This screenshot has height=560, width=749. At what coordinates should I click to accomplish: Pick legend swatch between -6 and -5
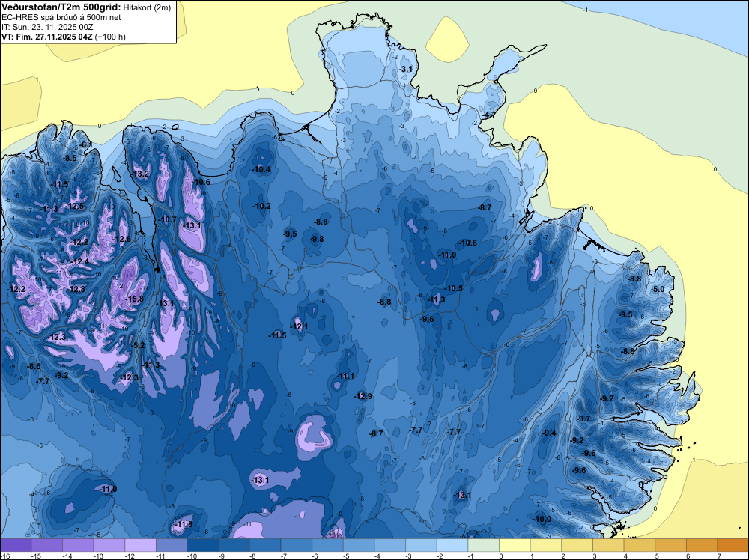(328, 545)
